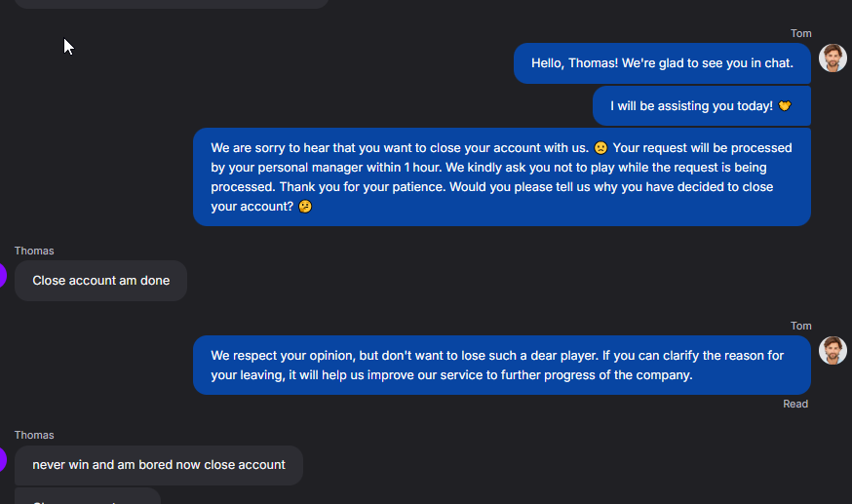Image resolution: width=852 pixels, height=504 pixels.
Task: Click the 'Thomas' name above 'never win and am bored'
Action: (34, 435)
